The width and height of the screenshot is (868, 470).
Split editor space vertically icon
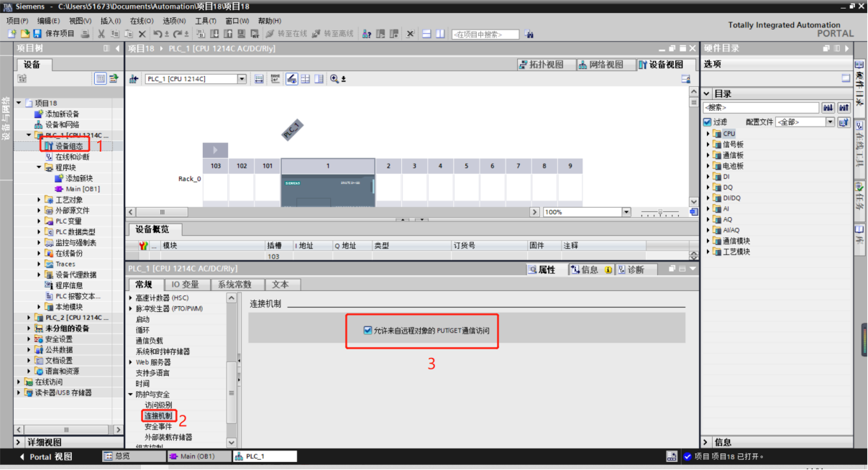440,34
